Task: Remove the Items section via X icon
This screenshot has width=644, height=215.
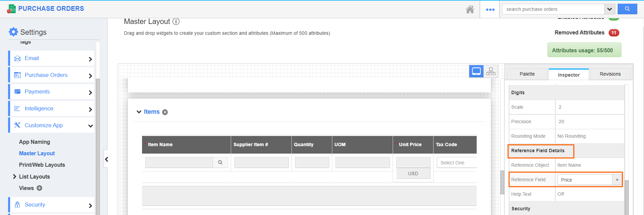Action: pos(165,112)
